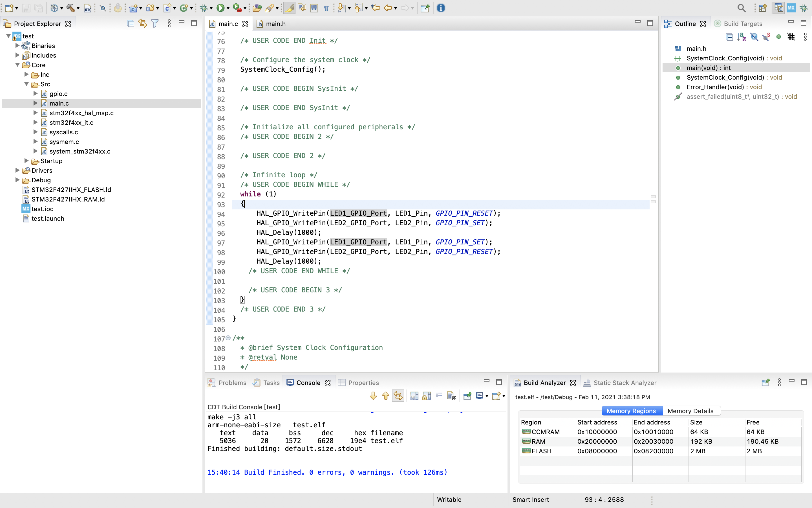This screenshot has width=812, height=508.
Task: Toggle Block Selection Mode button
Action: pos(314,8)
